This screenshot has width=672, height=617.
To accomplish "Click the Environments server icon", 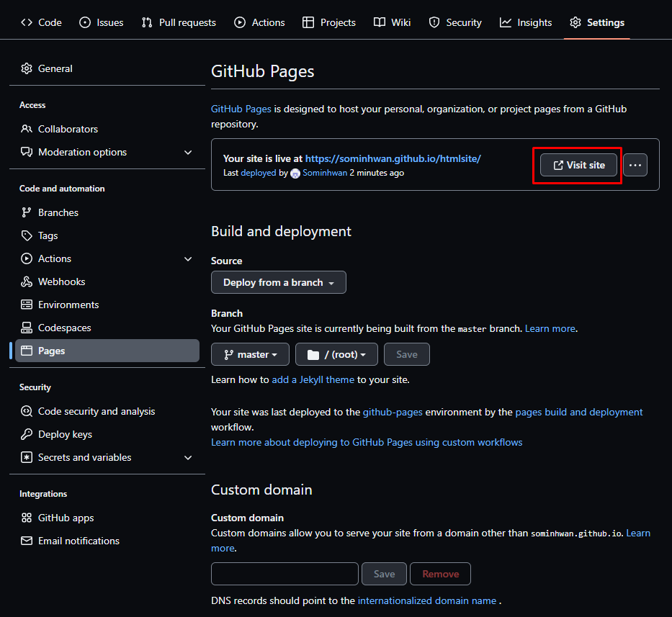I will click(27, 305).
